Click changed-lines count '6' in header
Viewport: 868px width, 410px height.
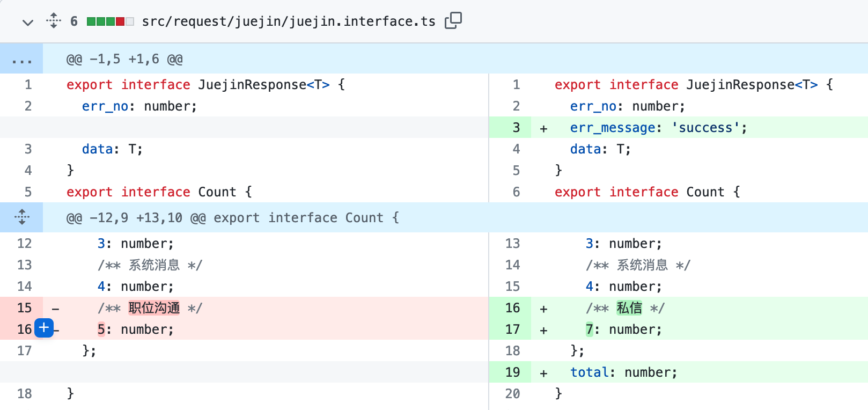tap(74, 21)
